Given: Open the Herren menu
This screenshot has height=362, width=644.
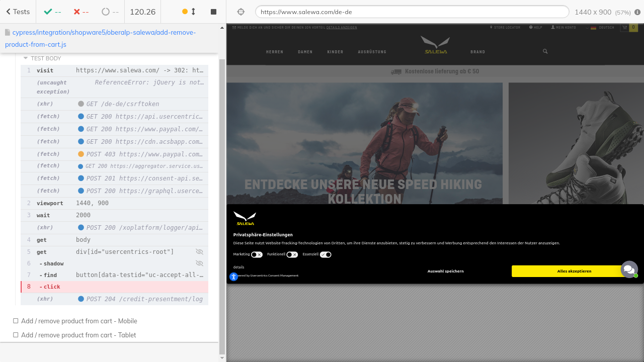Looking at the screenshot, I should tap(274, 52).
